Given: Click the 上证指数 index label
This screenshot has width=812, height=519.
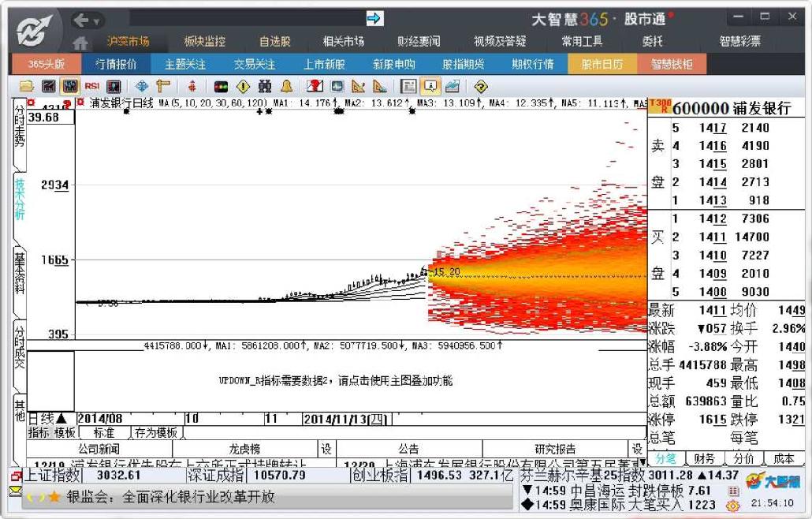Looking at the screenshot, I should click(52, 475).
